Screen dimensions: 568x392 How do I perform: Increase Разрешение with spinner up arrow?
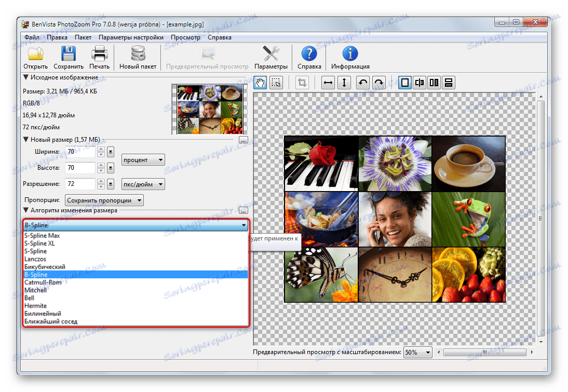point(101,182)
